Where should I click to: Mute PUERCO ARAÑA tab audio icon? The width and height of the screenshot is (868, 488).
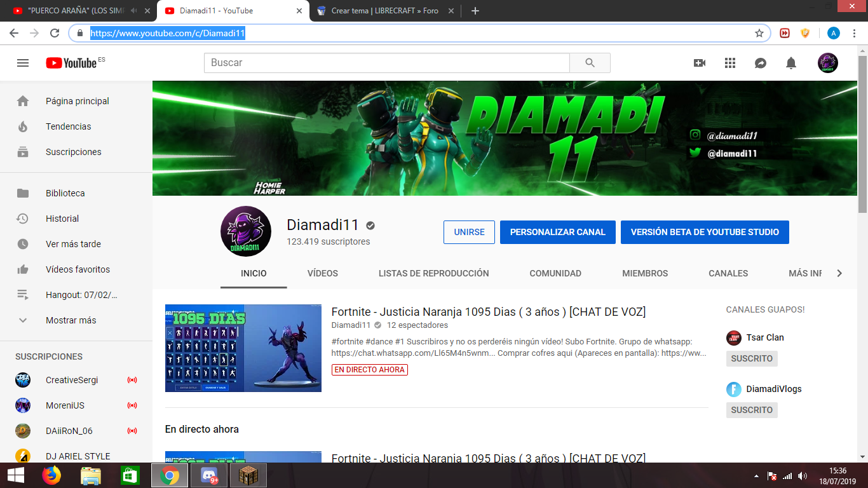click(133, 11)
